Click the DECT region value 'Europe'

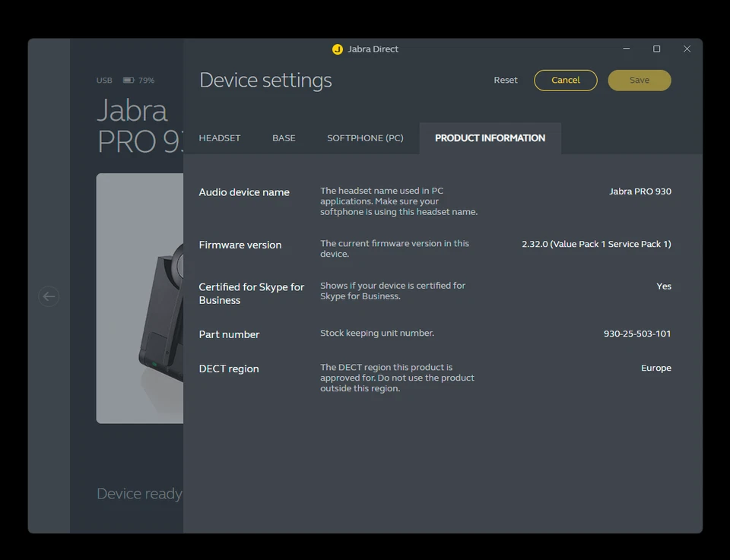coord(655,368)
